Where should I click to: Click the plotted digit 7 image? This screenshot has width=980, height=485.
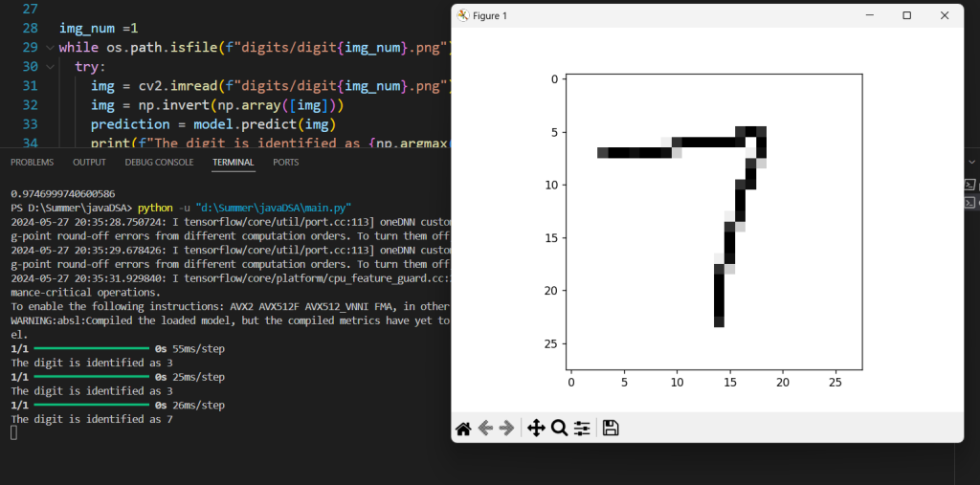[714, 221]
